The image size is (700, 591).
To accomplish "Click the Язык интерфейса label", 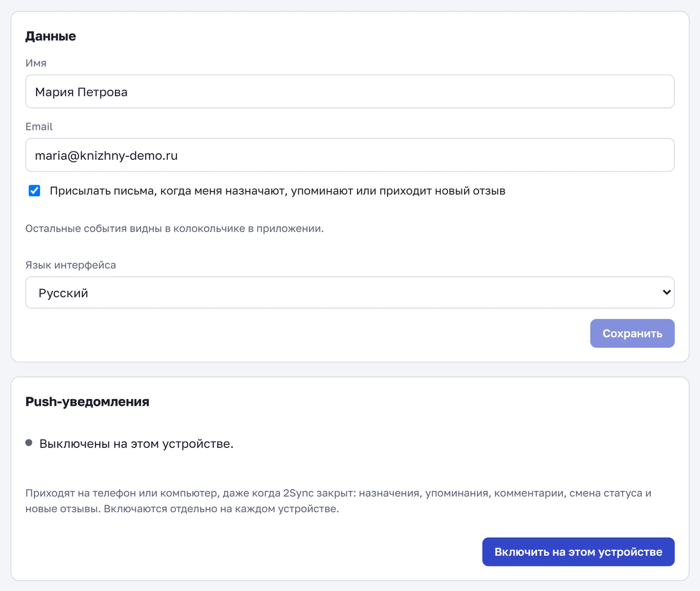I will [70, 265].
